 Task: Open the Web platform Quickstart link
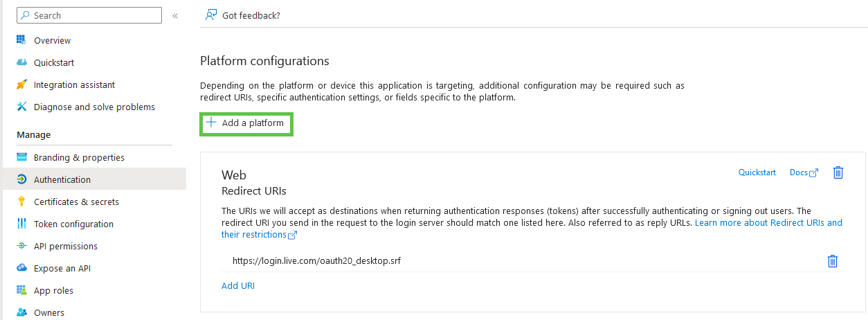pos(757,172)
